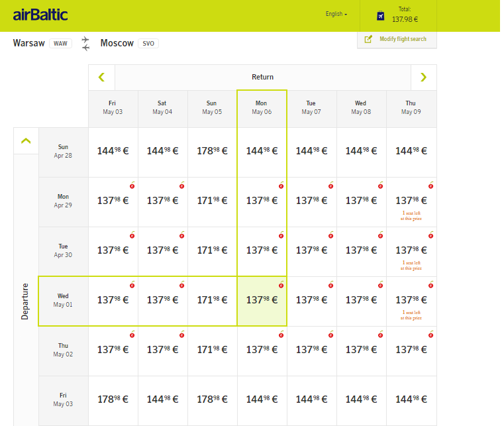Select return column Mon May 06
Screen dimensions: 504x426
point(262,109)
